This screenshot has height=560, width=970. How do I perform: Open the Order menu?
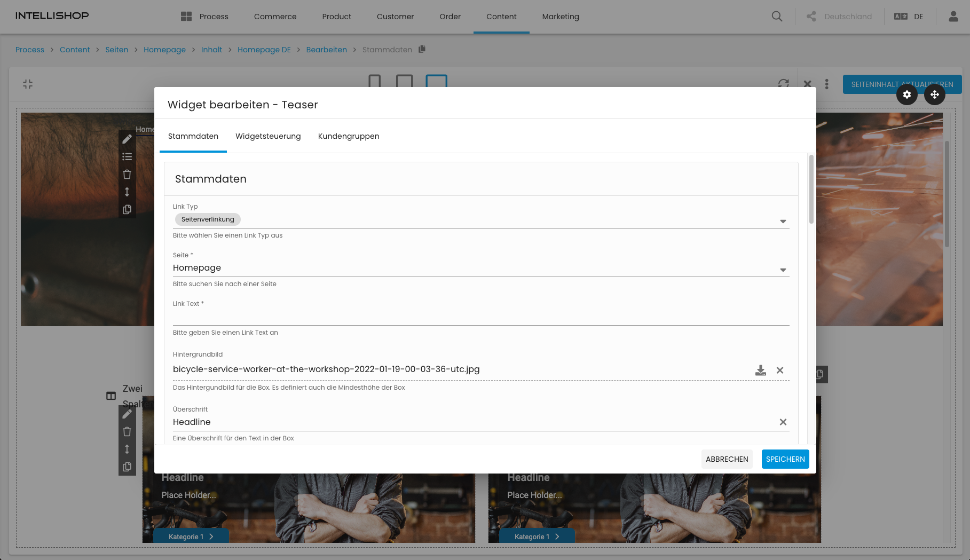(x=450, y=17)
